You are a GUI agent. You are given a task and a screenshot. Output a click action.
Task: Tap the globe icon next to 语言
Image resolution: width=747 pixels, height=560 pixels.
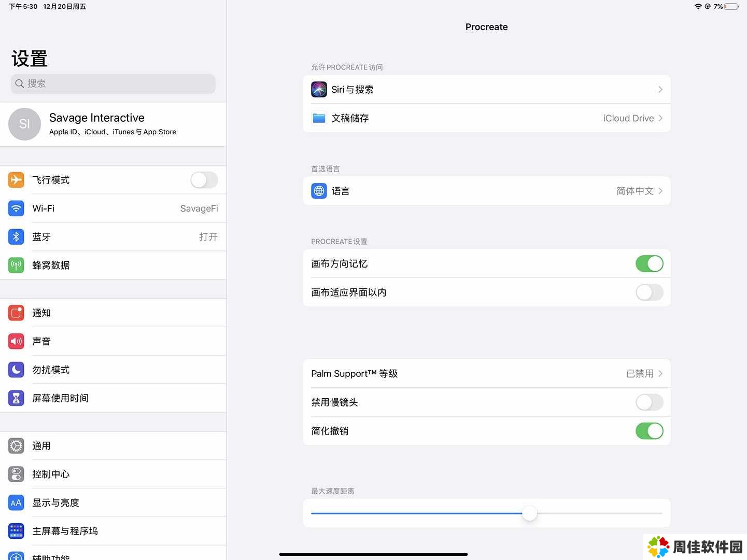point(319,191)
